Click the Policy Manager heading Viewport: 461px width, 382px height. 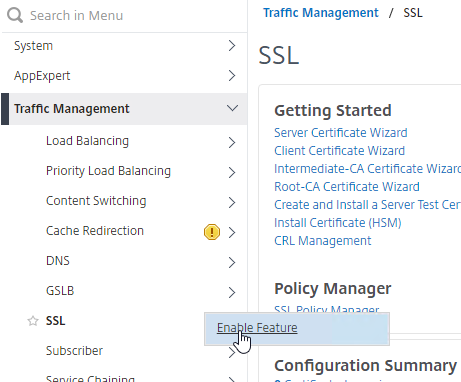click(333, 288)
